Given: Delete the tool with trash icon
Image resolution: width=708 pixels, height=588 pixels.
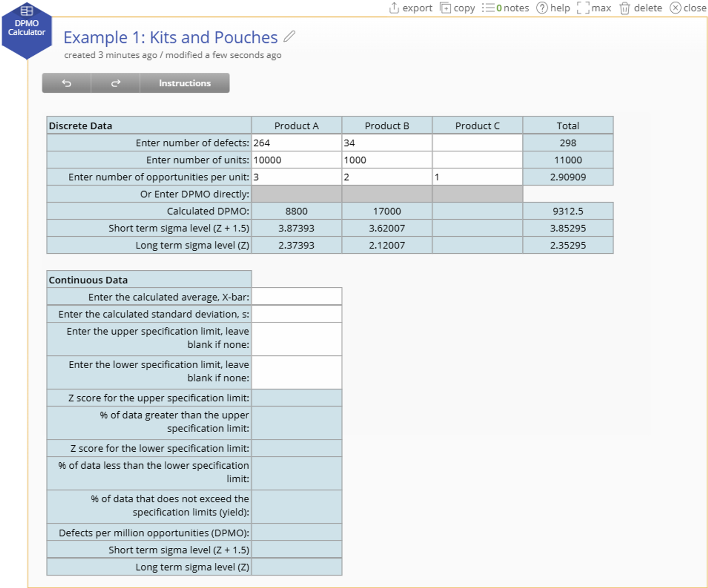Looking at the screenshot, I should point(640,8).
